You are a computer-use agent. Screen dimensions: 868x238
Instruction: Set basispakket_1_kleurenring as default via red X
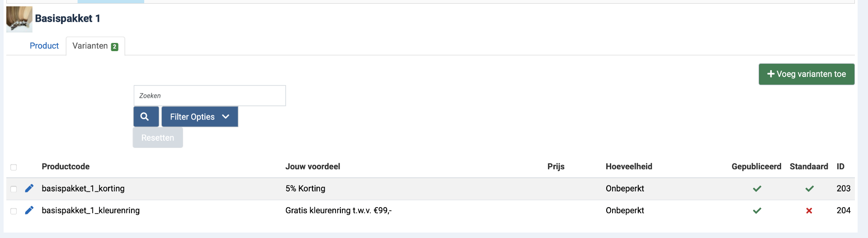pos(809,211)
